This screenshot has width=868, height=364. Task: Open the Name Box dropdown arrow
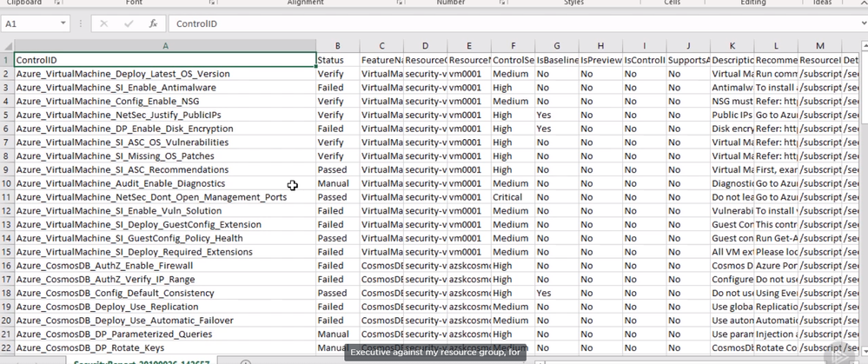coord(63,23)
